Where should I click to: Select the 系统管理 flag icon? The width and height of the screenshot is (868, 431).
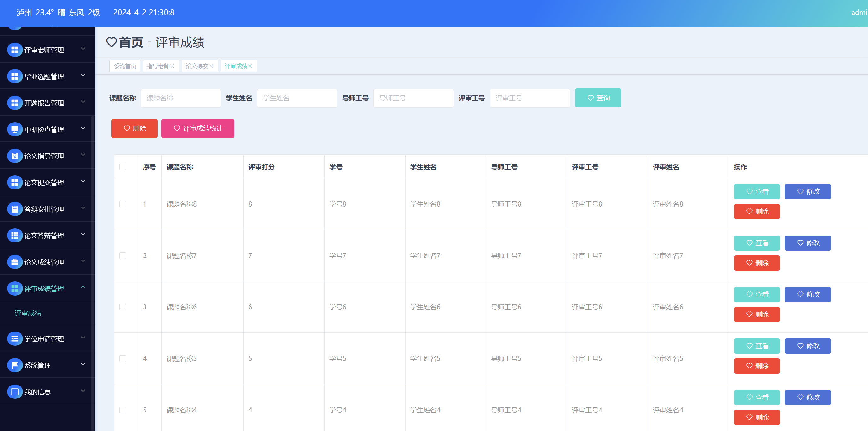15,365
